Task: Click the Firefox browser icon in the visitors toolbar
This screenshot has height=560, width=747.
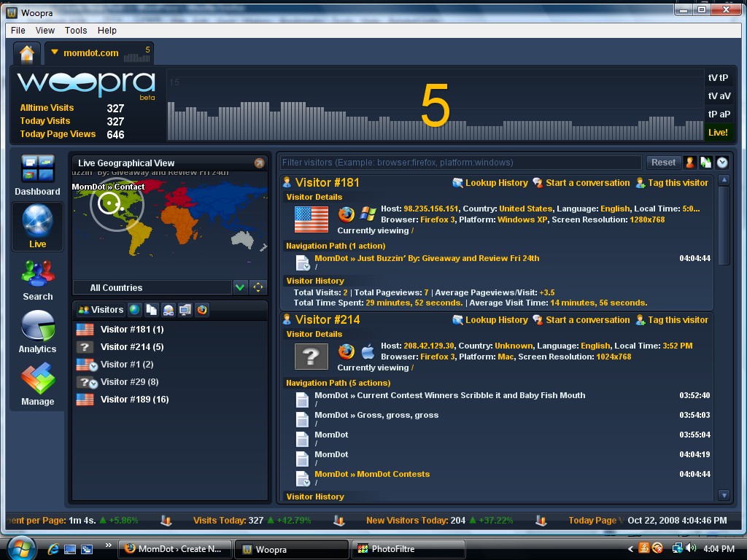Action: [202, 310]
